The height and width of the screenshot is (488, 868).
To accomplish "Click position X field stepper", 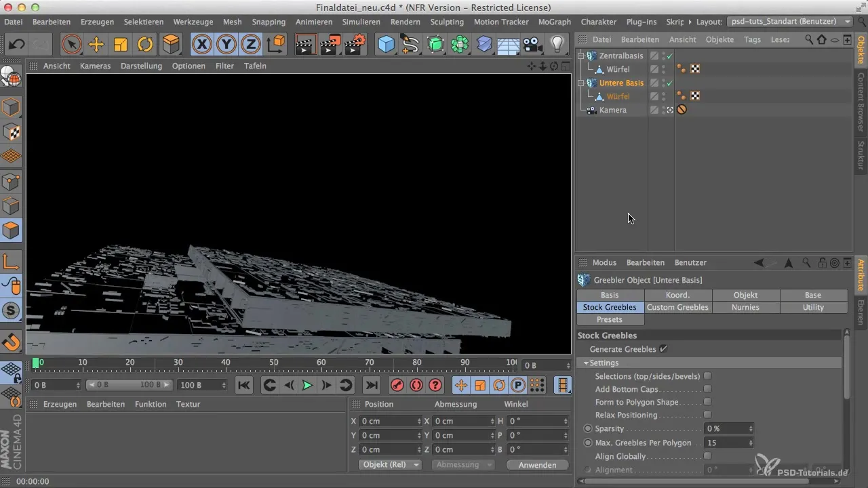I will point(418,421).
